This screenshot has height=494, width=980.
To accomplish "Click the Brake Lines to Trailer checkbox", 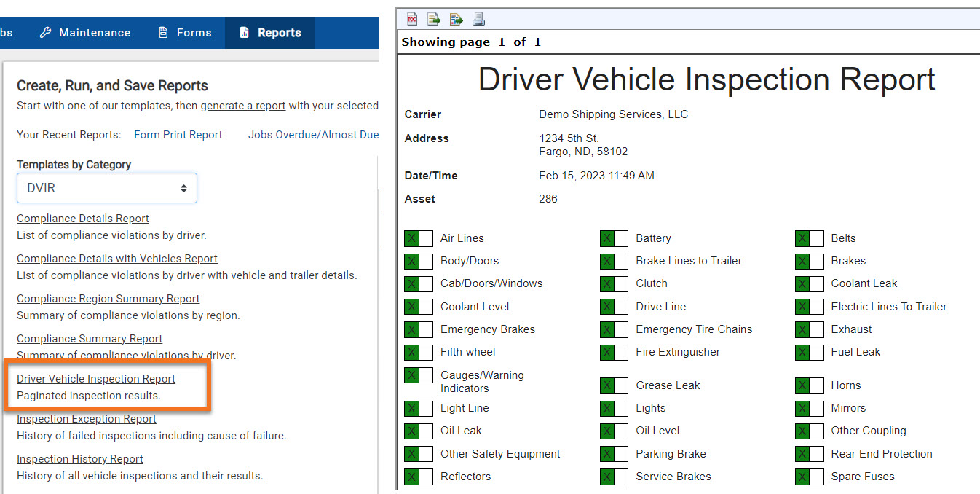I will (614, 261).
